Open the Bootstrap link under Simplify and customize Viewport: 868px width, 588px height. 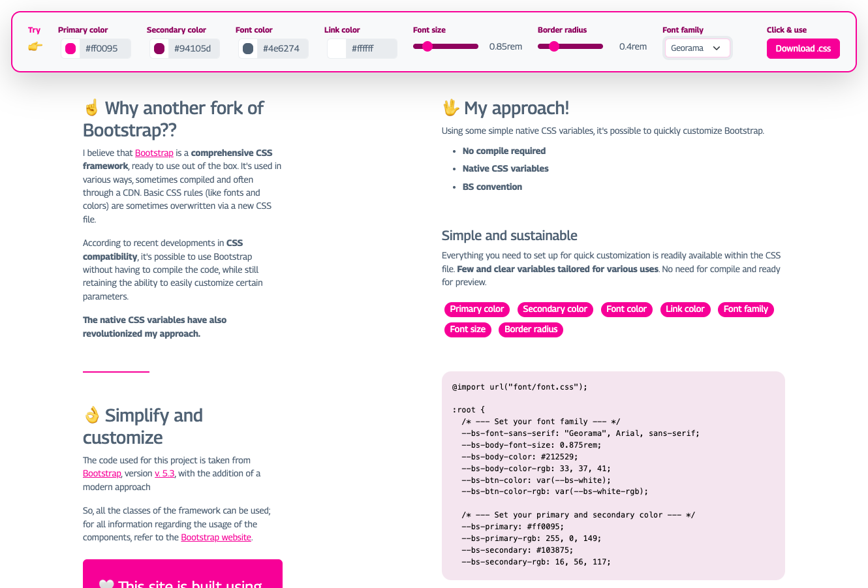tap(102, 474)
